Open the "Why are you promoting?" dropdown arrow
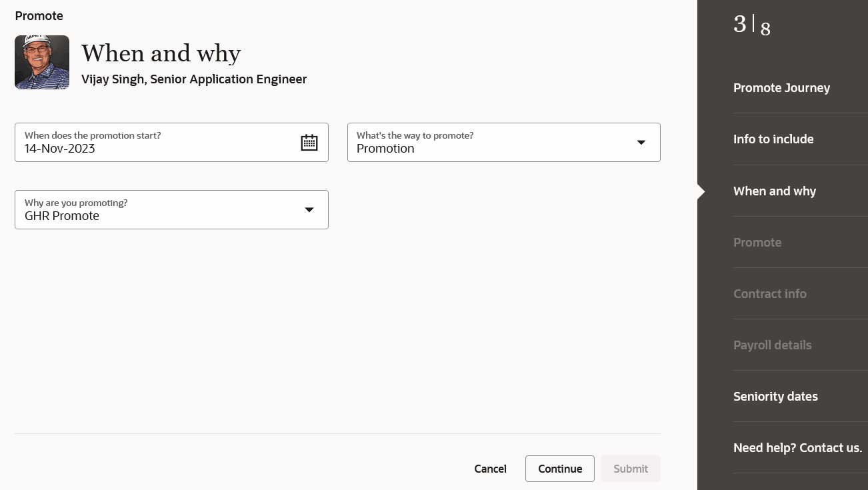This screenshot has height=490, width=868. coord(309,209)
